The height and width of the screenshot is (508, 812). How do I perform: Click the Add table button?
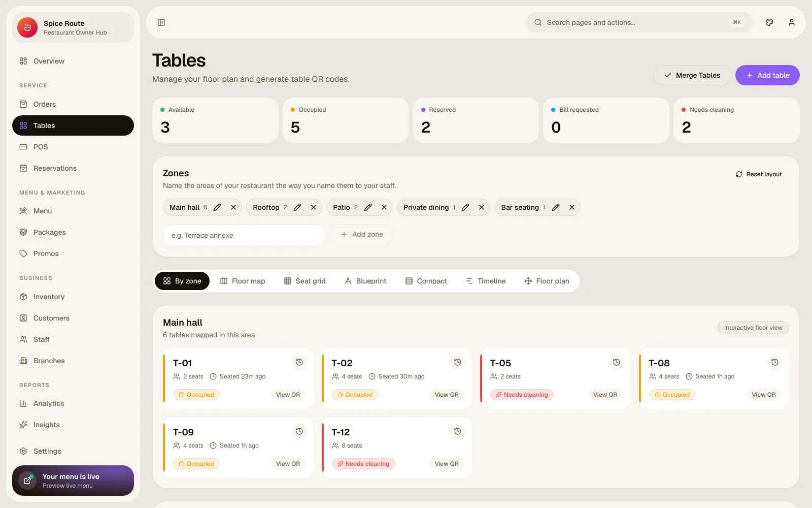click(x=767, y=75)
